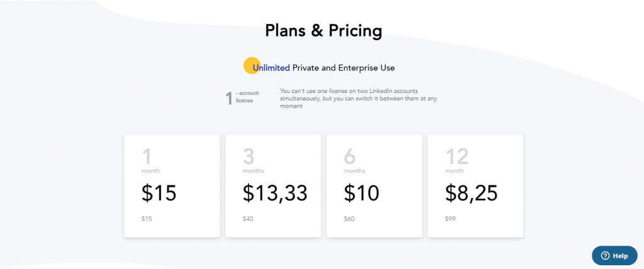644x269 pixels.
Task: Select the 12 month $8,25 plan card
Action: coord(475,185)
